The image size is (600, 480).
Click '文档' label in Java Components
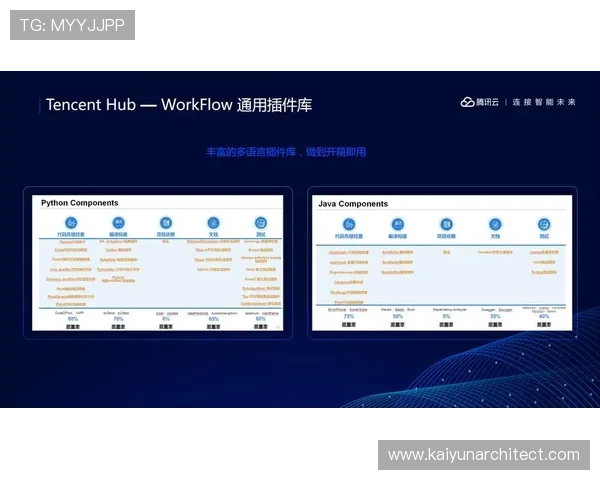(x=495, y=236)
